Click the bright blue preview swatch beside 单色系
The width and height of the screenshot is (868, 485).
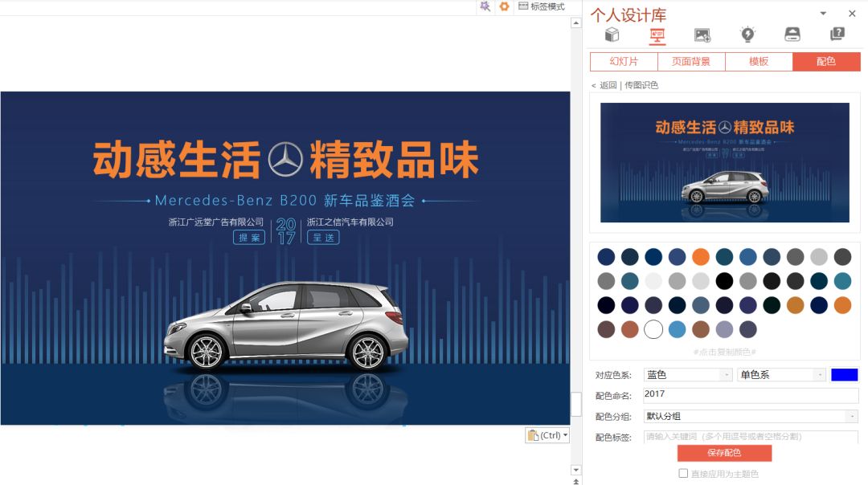pos(844,375)
